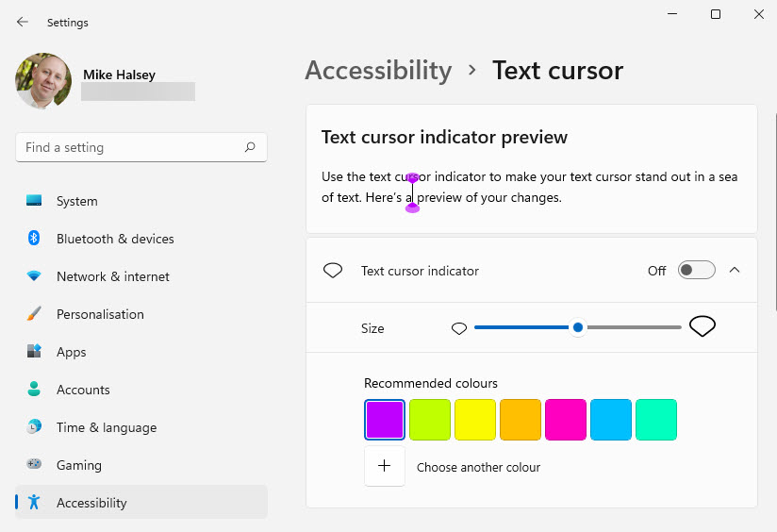Click the Time & language clock icon

(34, 427)
